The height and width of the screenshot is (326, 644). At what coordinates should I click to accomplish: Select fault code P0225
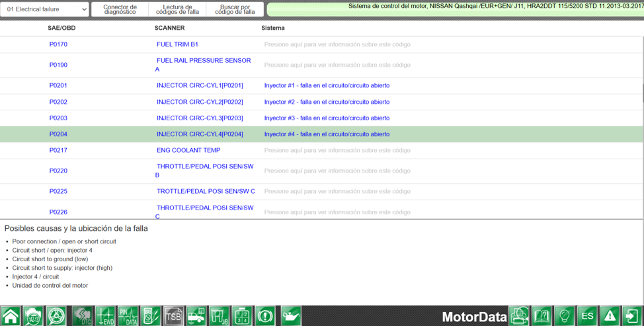(58, 191)
